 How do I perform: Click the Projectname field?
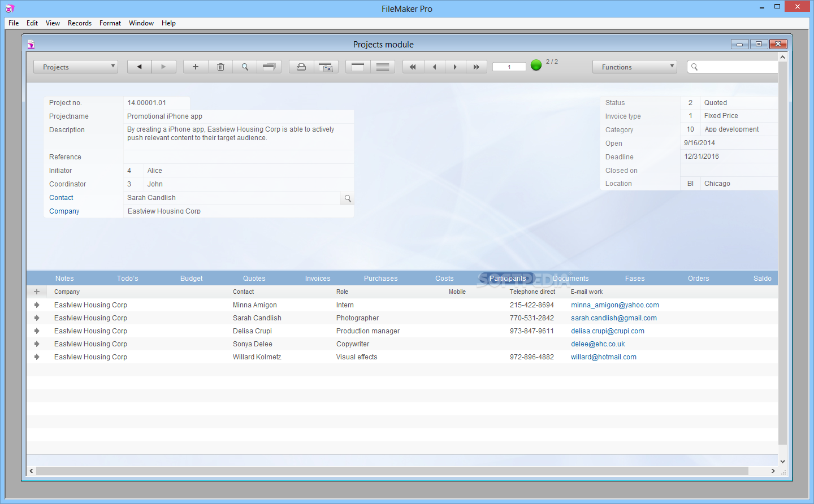[239, 116]
